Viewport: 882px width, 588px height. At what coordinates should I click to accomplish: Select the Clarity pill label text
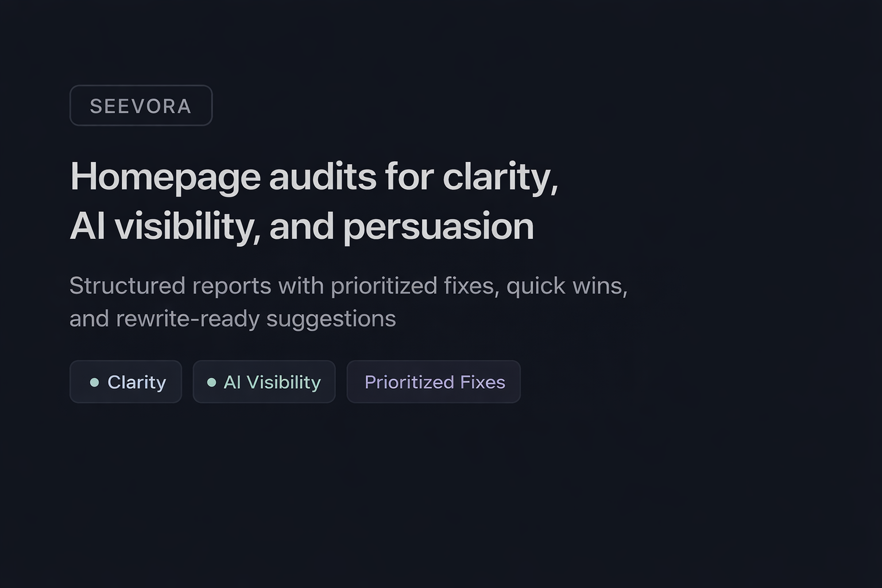coord(137,382)
